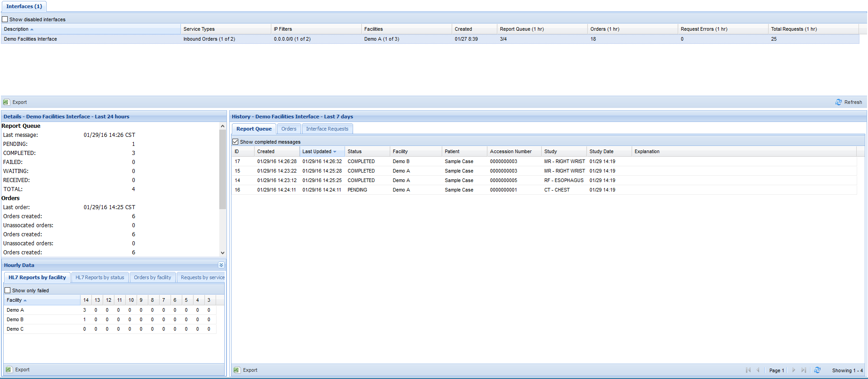Enable Show disabled interfaces checkbox
This screenshot has height=379, width=868.
5,19
